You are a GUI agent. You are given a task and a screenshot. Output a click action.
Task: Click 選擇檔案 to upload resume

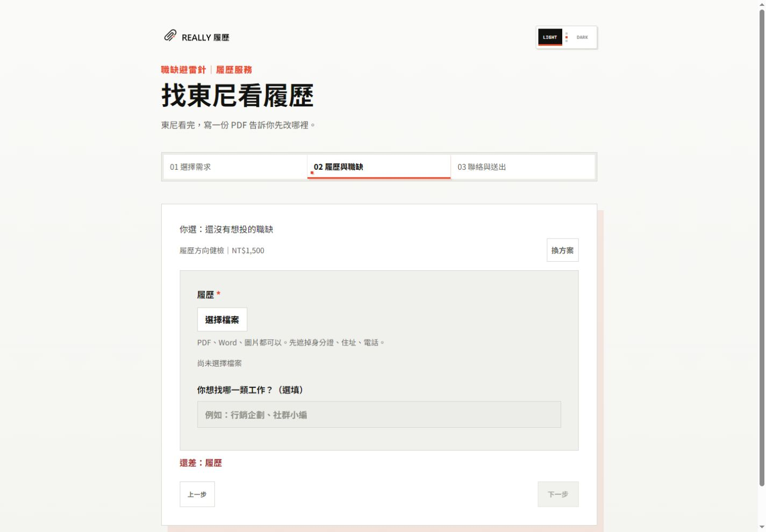222,320
